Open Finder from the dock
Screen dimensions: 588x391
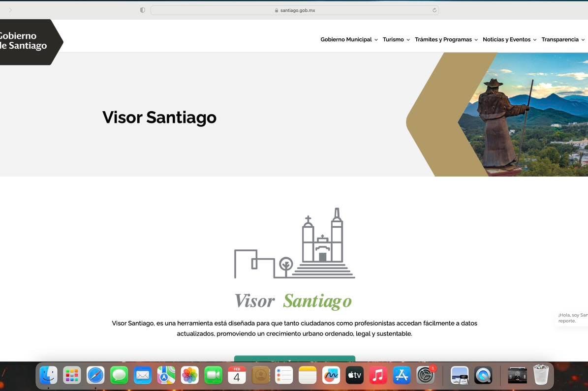[x=48, y=375]
